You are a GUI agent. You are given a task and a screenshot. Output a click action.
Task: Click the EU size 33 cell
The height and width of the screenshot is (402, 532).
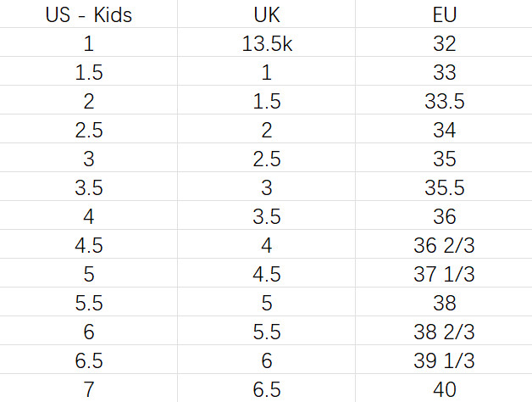(443, 72)
